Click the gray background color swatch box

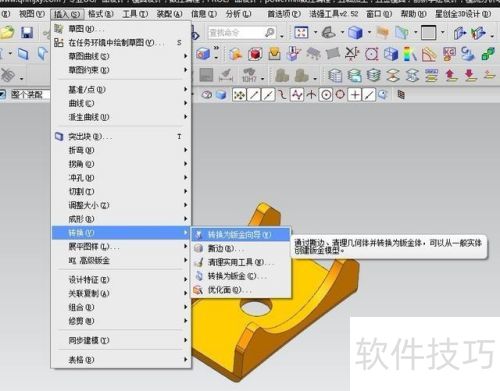tap(429, 33)
